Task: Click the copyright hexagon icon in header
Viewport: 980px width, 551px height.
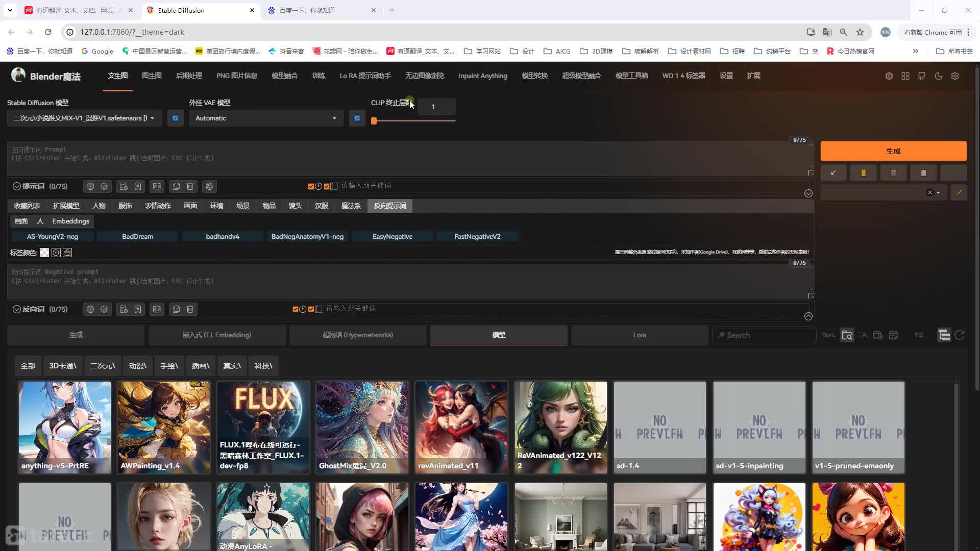Action: pos(889,76)
